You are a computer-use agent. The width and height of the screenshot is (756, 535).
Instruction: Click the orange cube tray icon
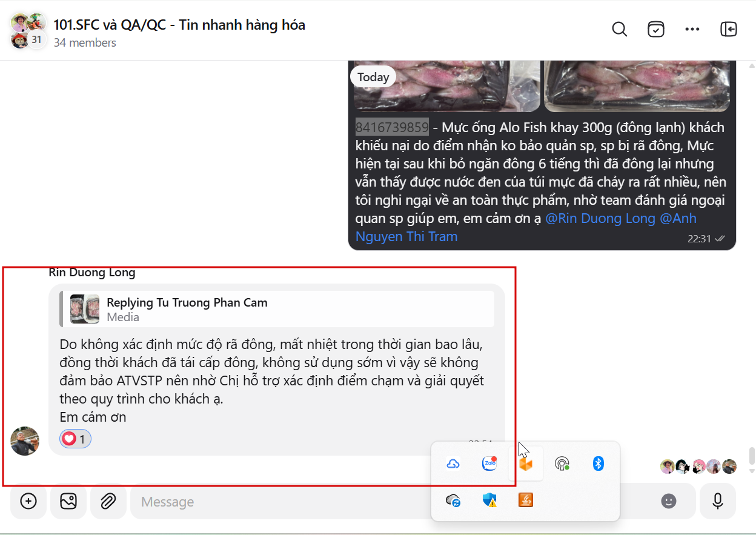click(525, 464)
